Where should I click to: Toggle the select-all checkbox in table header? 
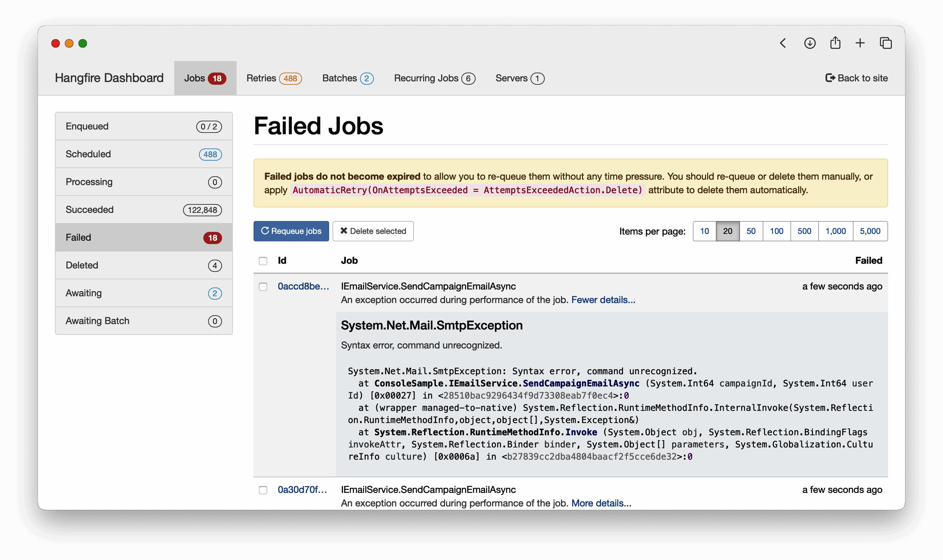coord(263,261)
